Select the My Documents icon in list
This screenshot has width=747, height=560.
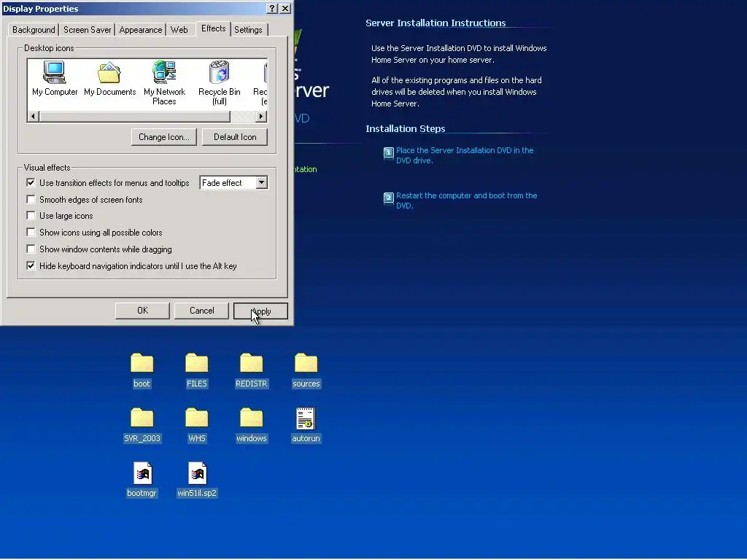coord(109,79)
